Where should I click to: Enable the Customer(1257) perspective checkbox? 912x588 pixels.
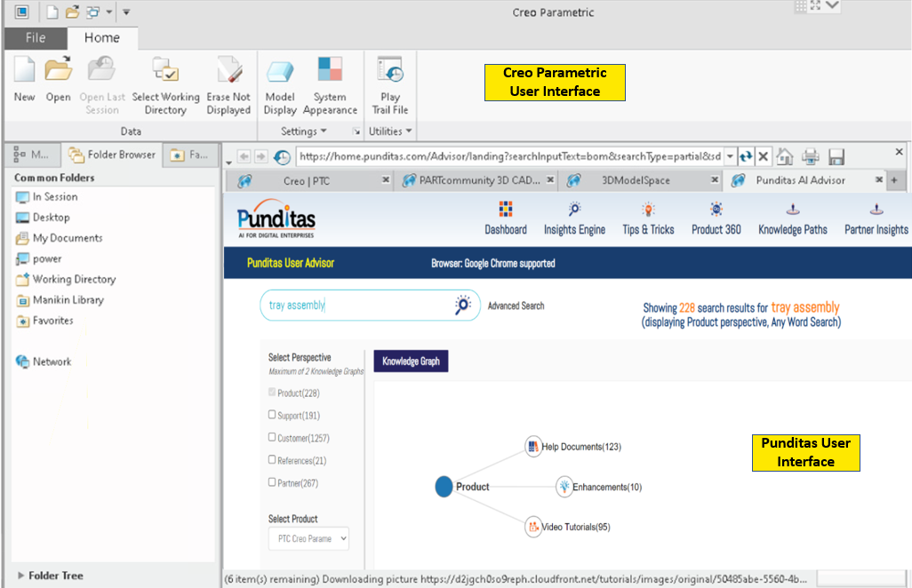click(272, 437)
